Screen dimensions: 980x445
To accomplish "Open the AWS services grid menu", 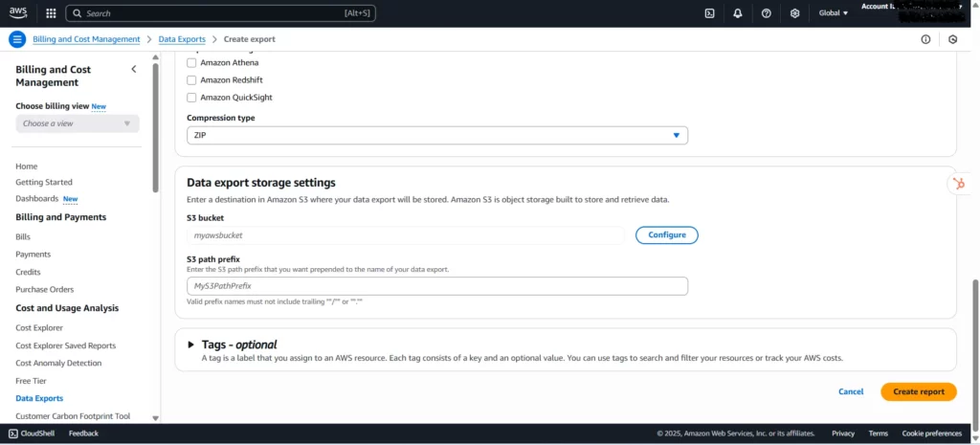I will [51, 13].
